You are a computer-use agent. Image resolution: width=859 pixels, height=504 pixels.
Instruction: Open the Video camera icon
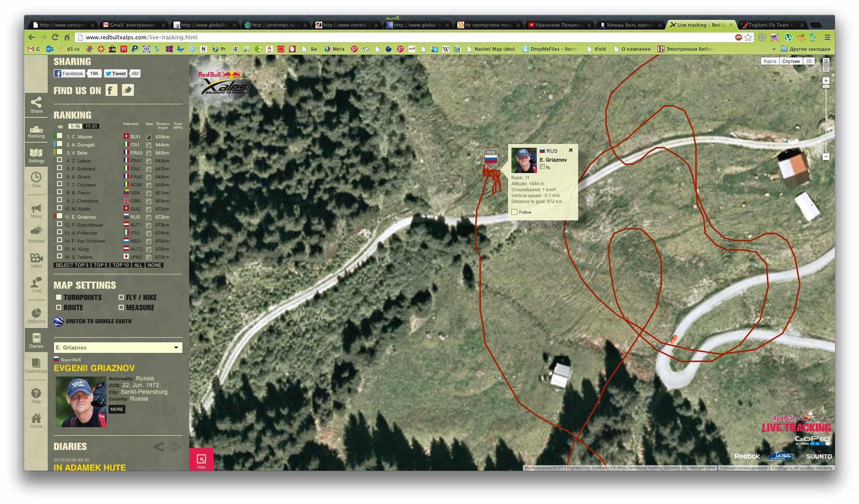[x=36, y=260]
